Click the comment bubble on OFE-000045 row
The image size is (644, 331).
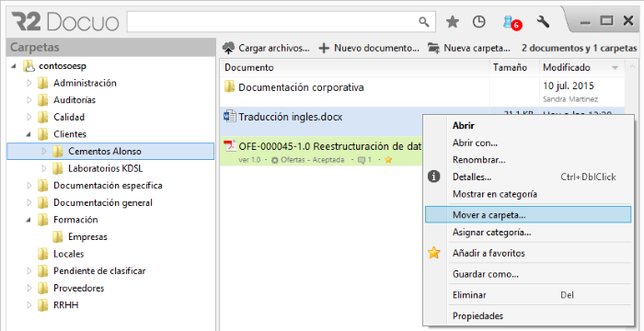pos(362,160)
